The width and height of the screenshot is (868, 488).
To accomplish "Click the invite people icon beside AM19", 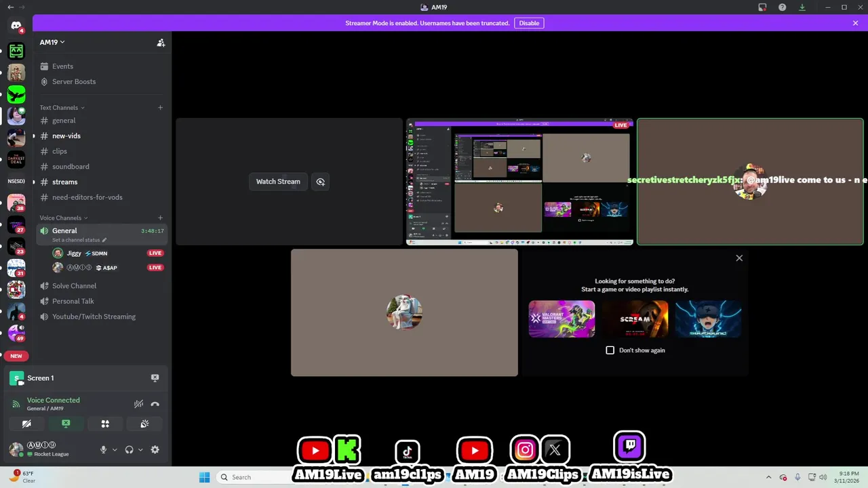I will point(161,42).
